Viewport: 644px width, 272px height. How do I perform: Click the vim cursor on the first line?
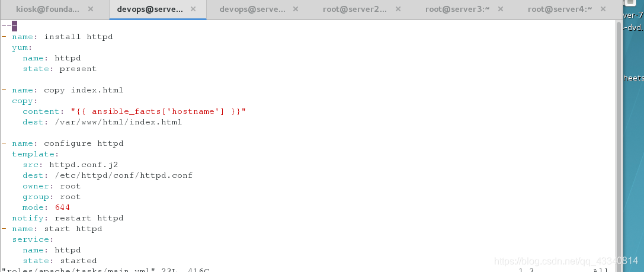(x=14, y=26)
